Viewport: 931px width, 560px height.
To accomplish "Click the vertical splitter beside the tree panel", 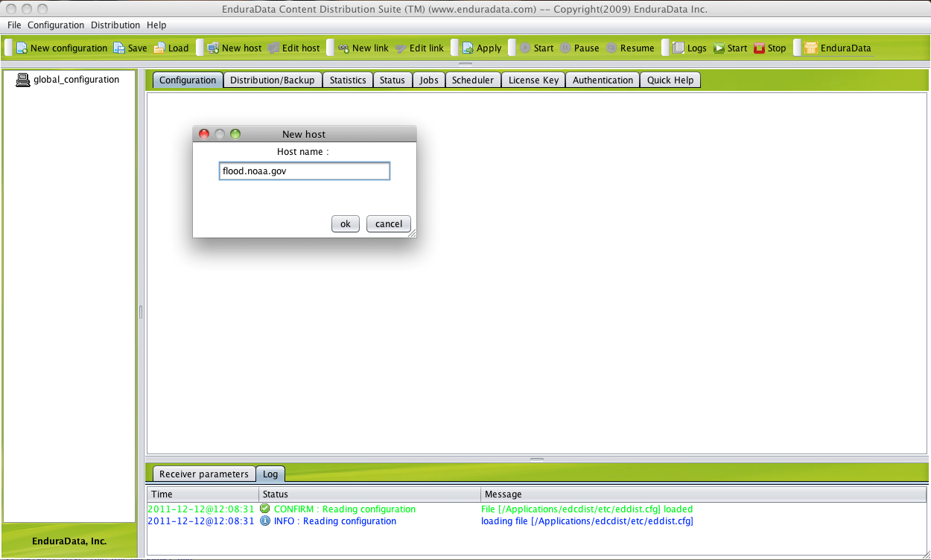I will (140, 312).
